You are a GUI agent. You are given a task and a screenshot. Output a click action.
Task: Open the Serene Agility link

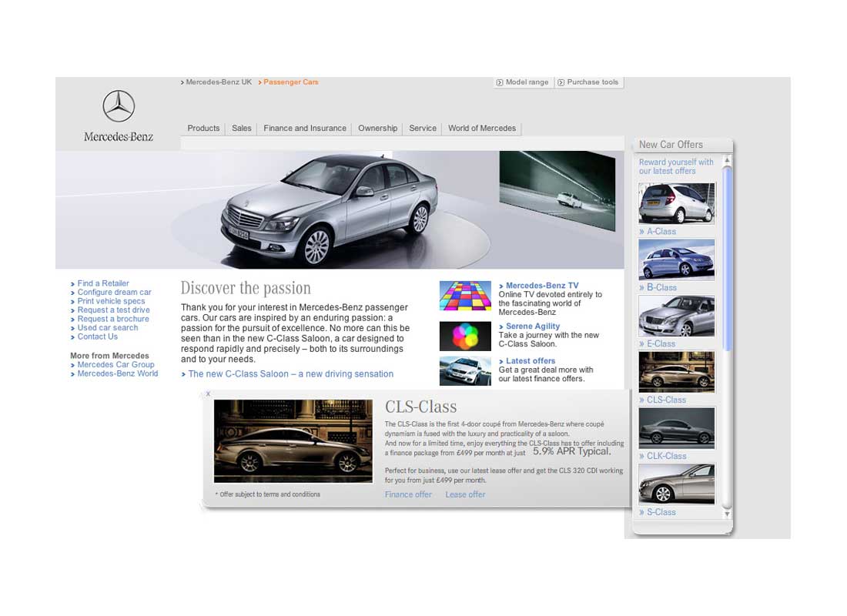[x=533, y=326]
